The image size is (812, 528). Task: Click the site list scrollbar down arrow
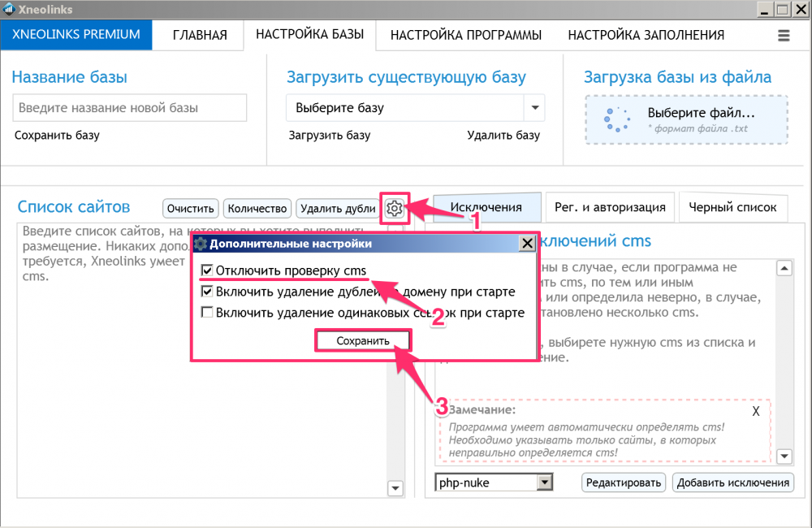click(x=395, y=488)
